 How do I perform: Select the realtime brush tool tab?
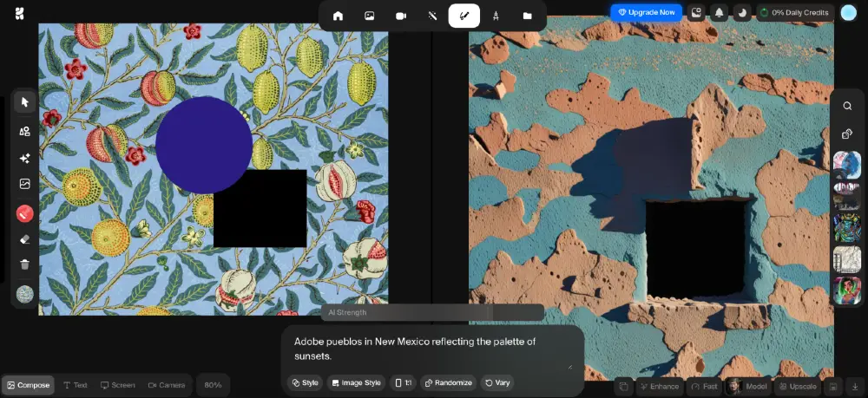[x=464, y=16]
